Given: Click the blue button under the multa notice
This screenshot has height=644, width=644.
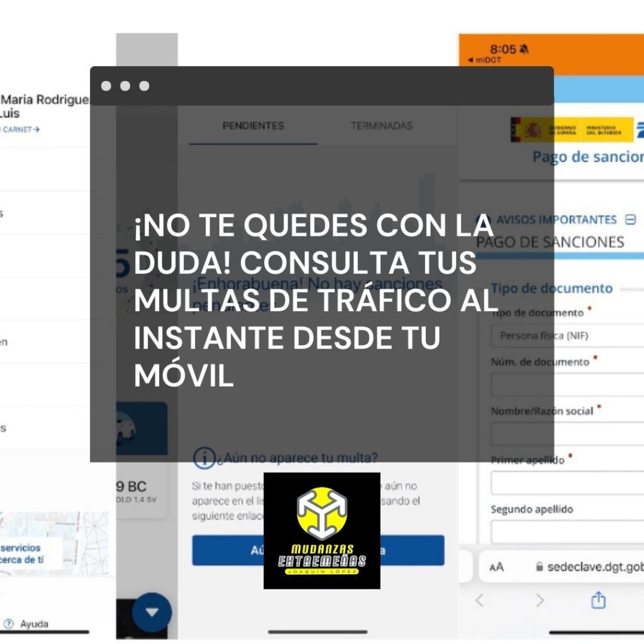Looking at the screenshot, I should (x=318, y=550).
